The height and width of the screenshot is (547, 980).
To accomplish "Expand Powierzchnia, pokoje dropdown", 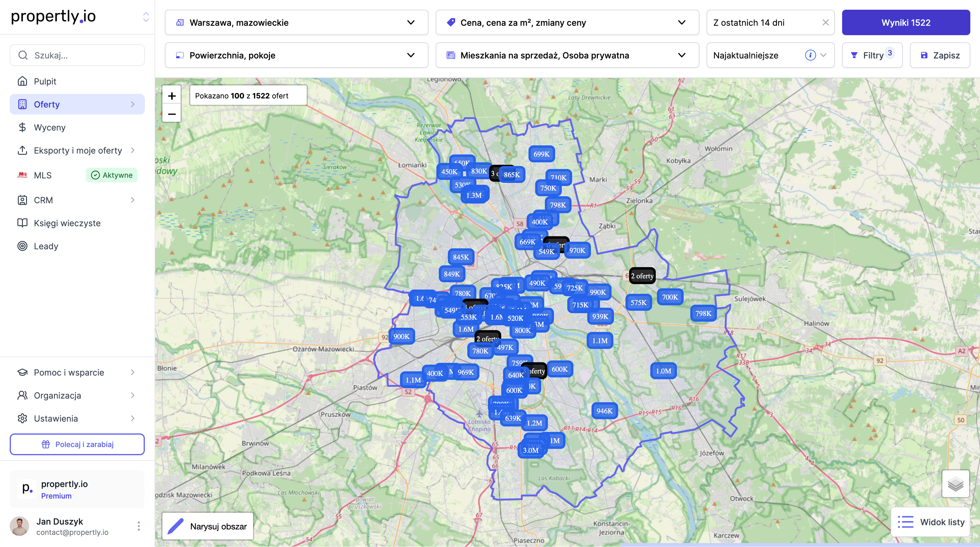I will (x=296, y=55).
